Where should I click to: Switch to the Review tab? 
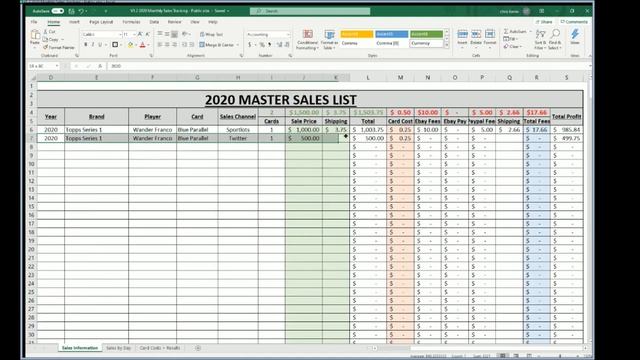[x=174, y=22]
